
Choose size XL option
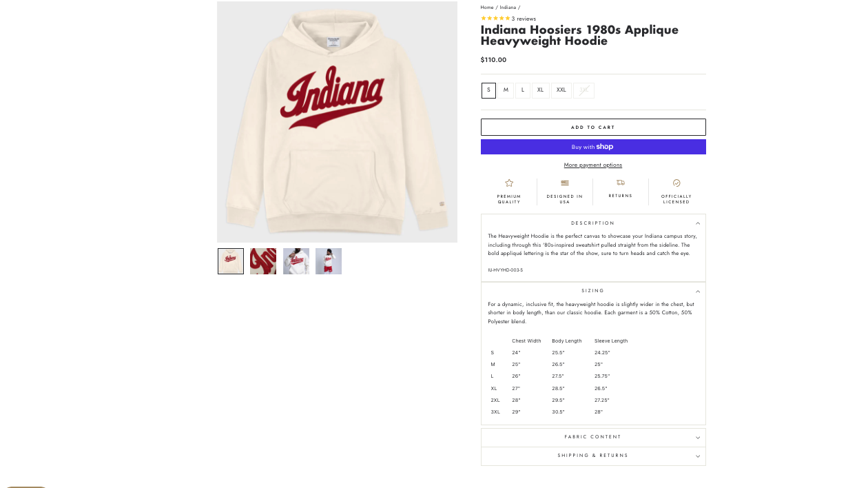point(541,90)
